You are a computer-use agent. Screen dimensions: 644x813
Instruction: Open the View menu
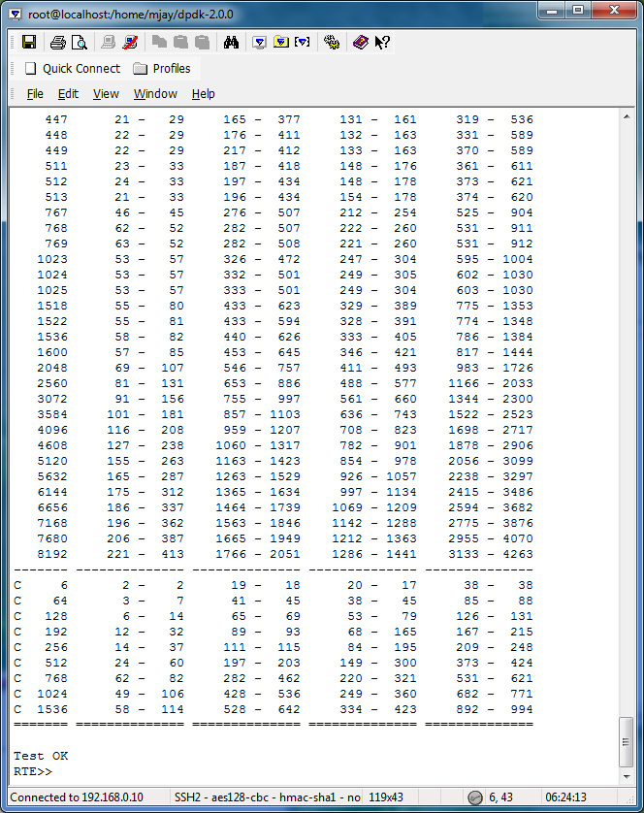pyautogui.click(x=106, y=94)
